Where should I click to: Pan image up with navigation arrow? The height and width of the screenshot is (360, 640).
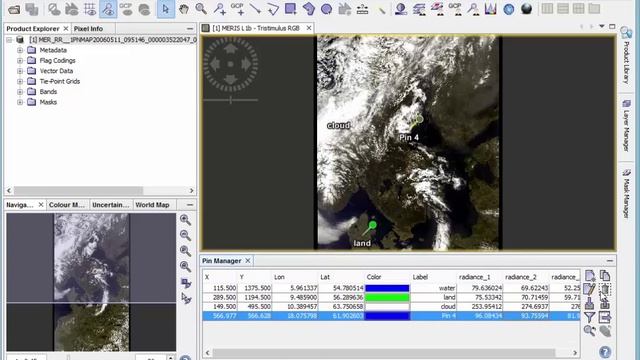231,49
